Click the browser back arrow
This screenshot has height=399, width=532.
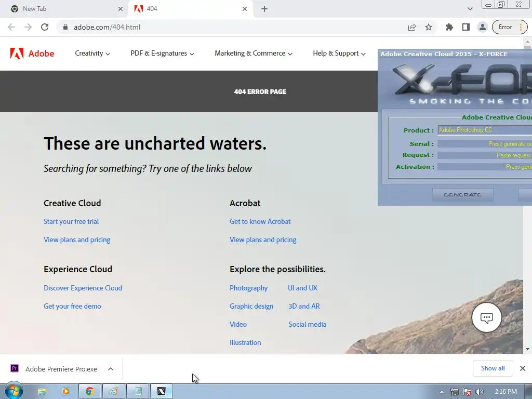(x=11, y=27)
